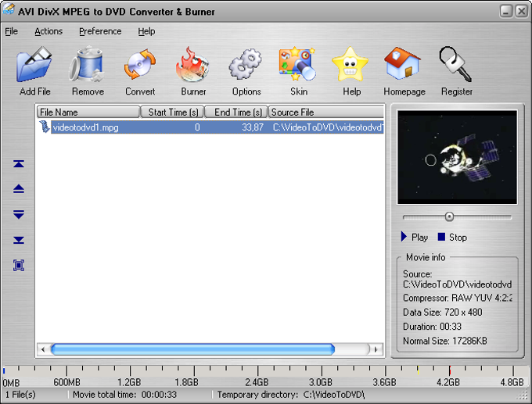The height and width of the screenshot is (404, 532).
Task: Change the Skin via toolbar icon
Action: tap(298, 64)
